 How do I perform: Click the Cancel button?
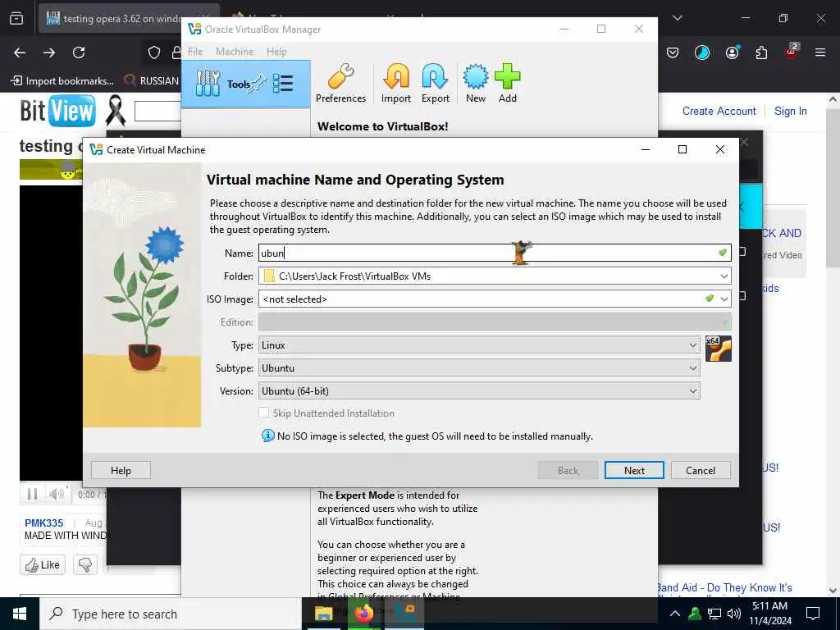click(x=701, y=470)
